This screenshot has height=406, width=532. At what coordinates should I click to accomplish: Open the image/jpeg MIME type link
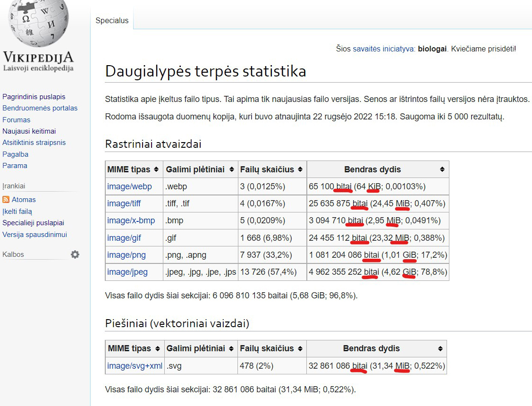(127, 272)
